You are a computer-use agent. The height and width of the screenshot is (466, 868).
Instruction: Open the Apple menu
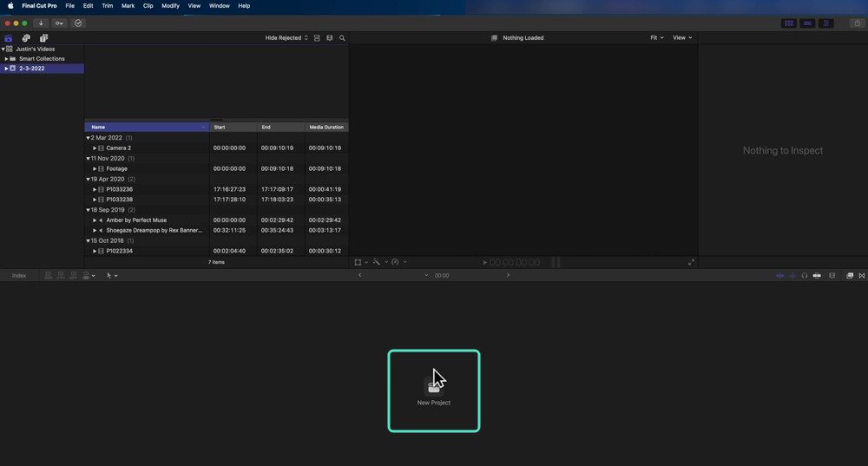click(x=10, y=5)
